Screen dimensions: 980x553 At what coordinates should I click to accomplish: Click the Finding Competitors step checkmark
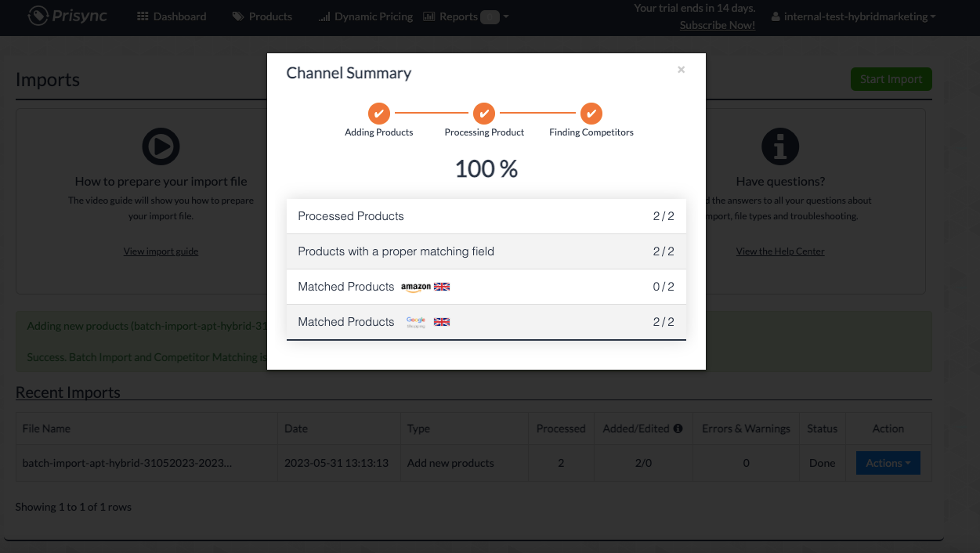[x=591, y=113]
